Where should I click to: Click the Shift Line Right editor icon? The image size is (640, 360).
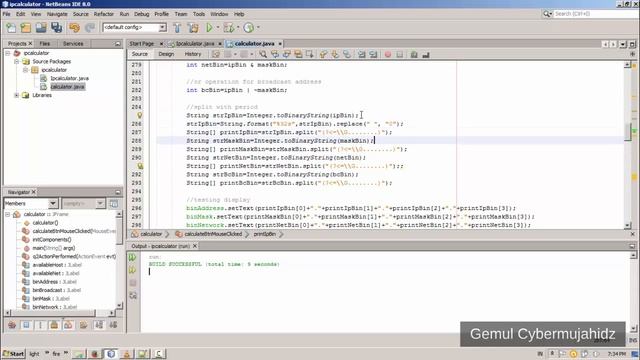[373, 54]
